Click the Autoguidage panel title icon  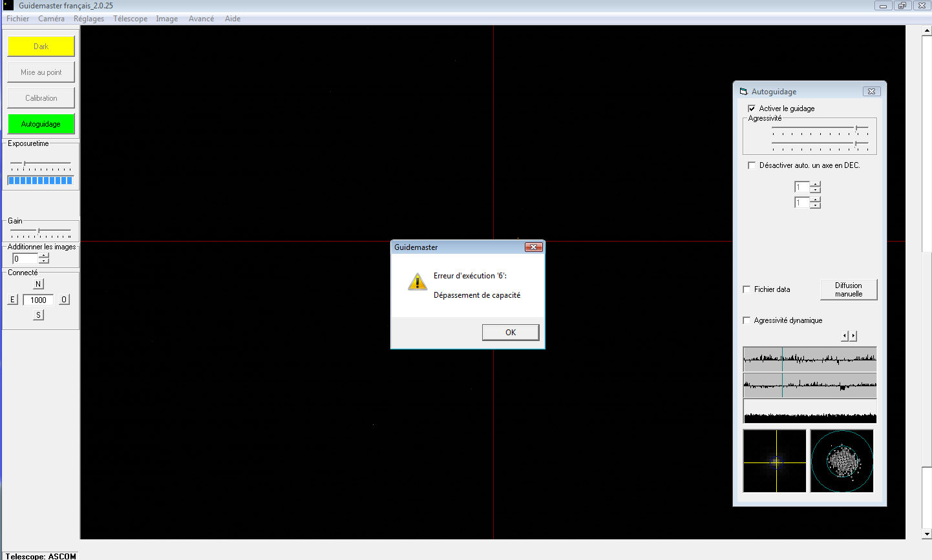[x=743, y=92]
